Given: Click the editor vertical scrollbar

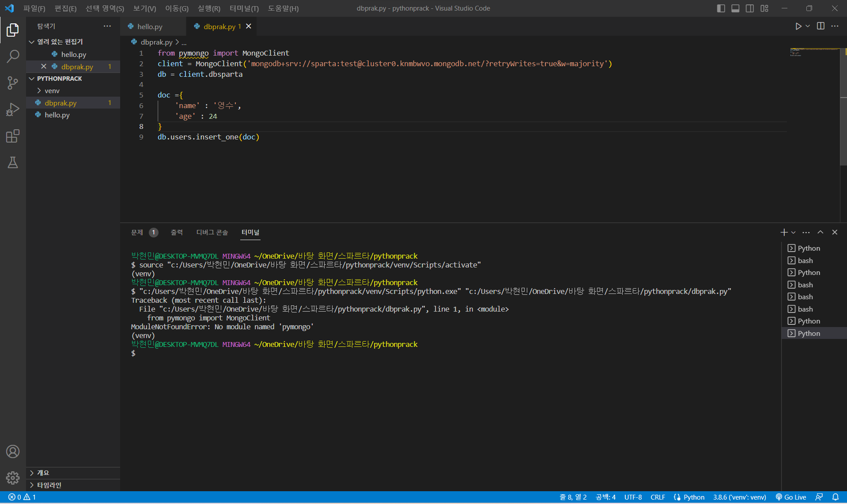Looking at the screenshot, I should 843,106.
